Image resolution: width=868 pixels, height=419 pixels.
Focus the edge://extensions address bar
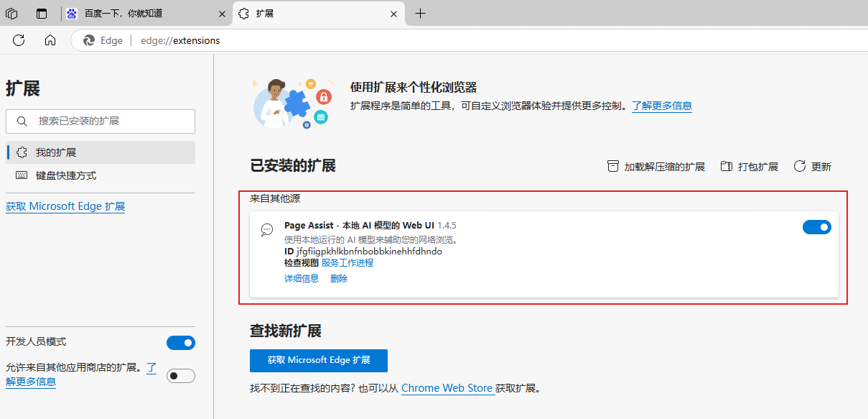pos(180,40)
